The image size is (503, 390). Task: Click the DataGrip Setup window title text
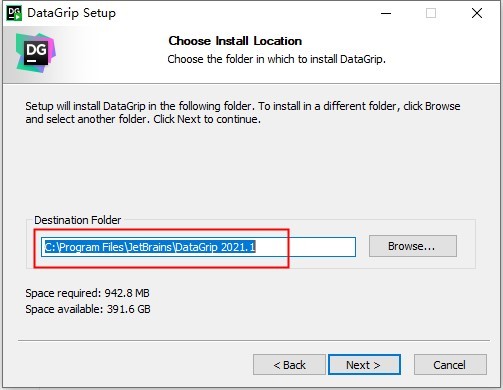pyautogui.click(x=71, y=13)
